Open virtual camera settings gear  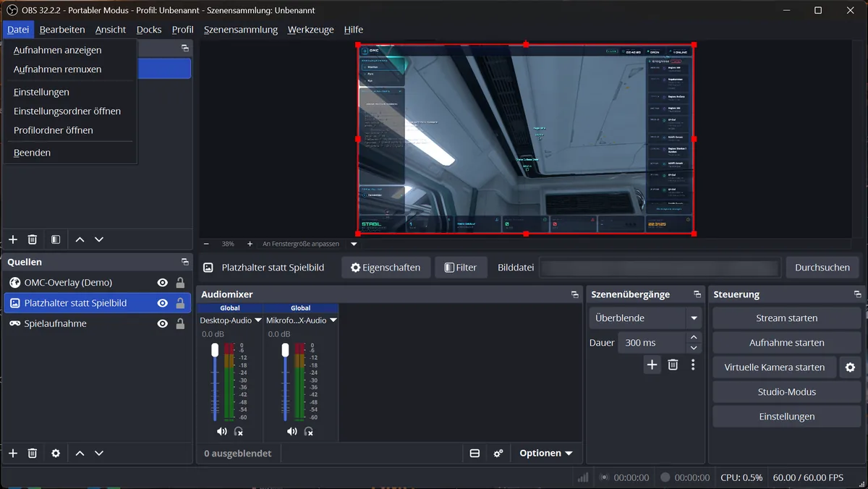click(x=850, y=367)
